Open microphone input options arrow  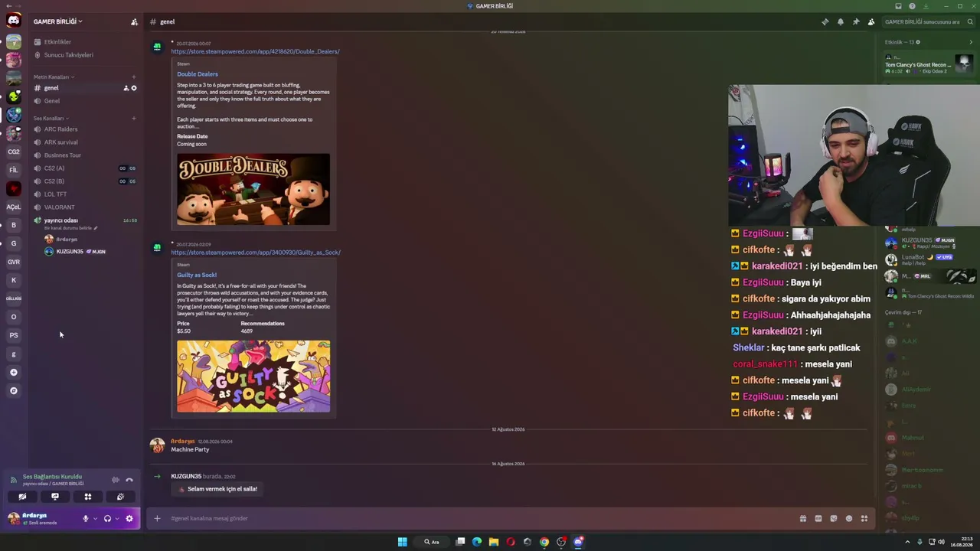95,518
